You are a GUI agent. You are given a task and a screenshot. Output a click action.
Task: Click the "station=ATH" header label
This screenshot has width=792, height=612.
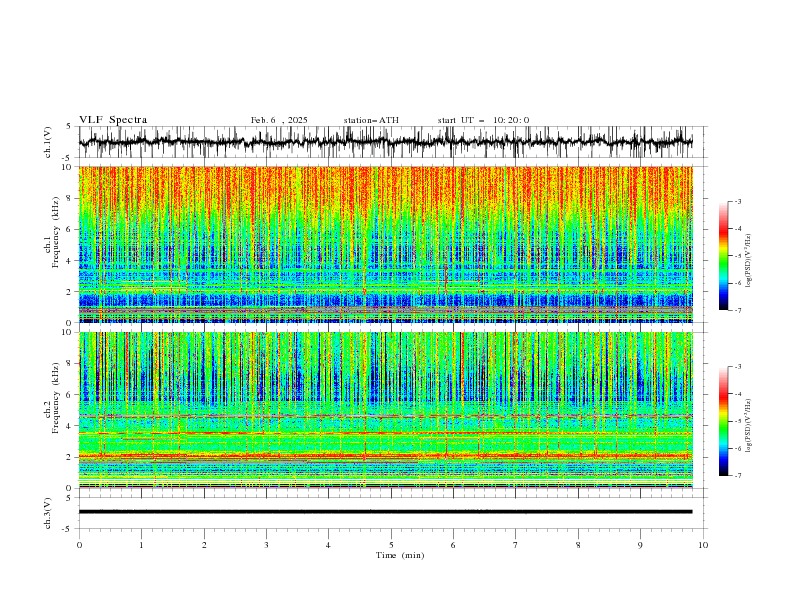pyautogui.click(x=371, y=120)
